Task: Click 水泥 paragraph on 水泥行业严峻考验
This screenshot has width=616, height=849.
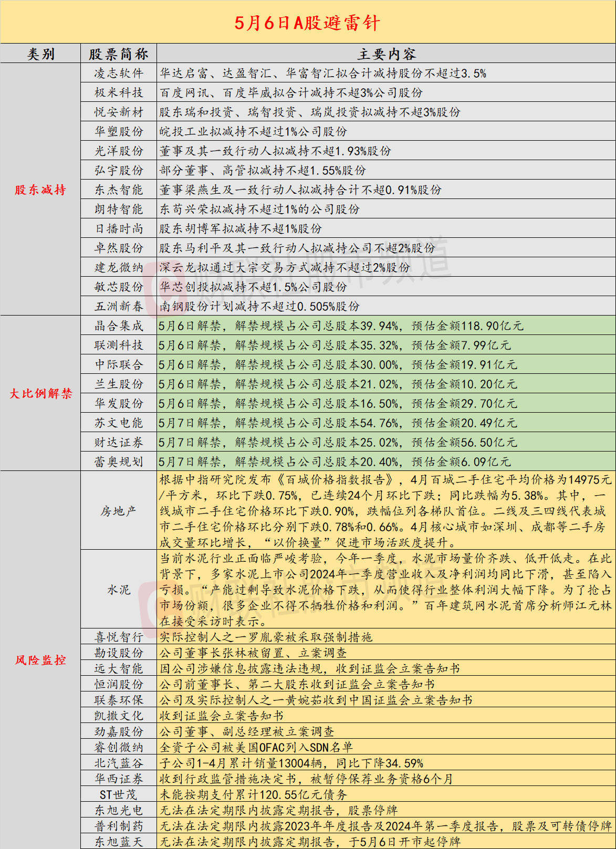Action: coord(386,590)
